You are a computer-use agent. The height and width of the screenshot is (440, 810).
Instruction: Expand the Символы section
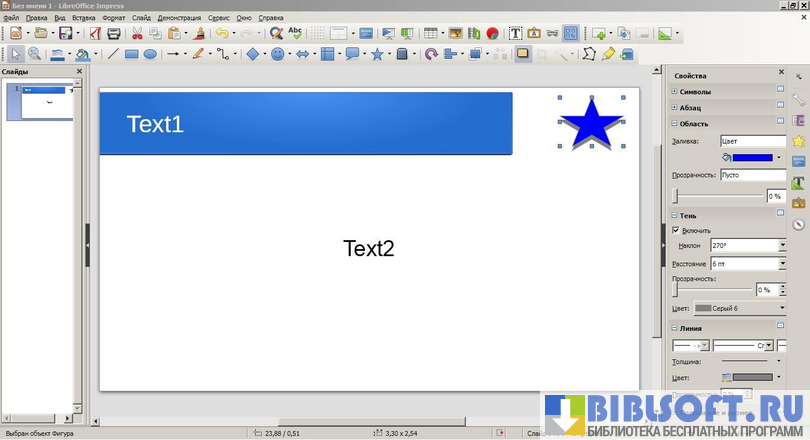click(x=674, y=92)
